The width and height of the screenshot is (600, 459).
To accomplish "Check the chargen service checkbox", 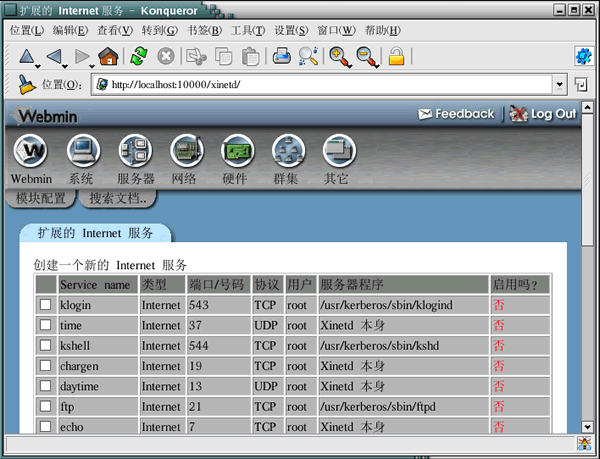I will tap(46, 365).
